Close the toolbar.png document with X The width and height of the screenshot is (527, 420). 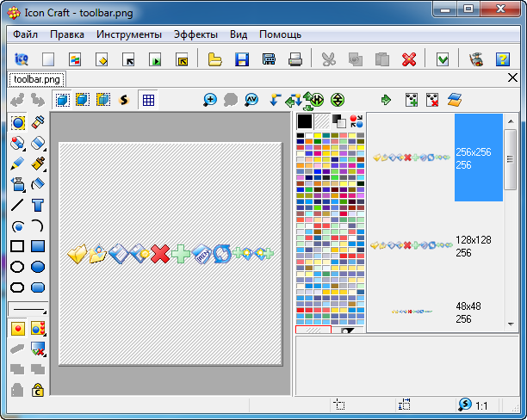click(x=512, y=78)
